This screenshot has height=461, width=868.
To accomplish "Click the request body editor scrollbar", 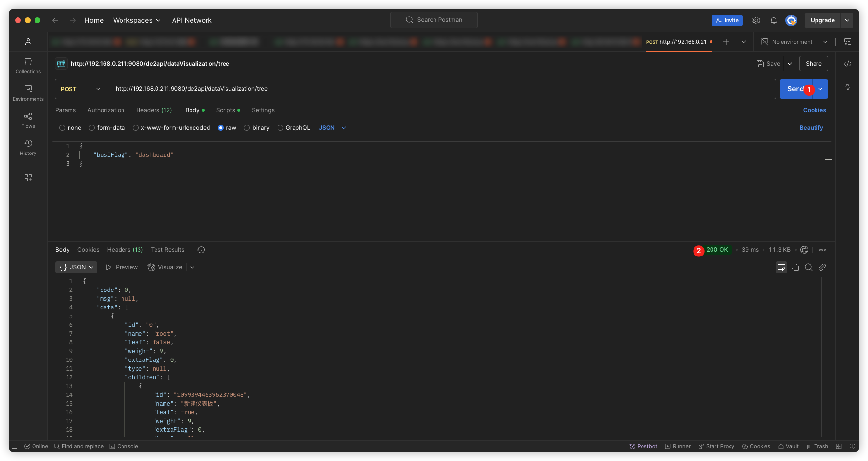I will click(x=828, y=189).
